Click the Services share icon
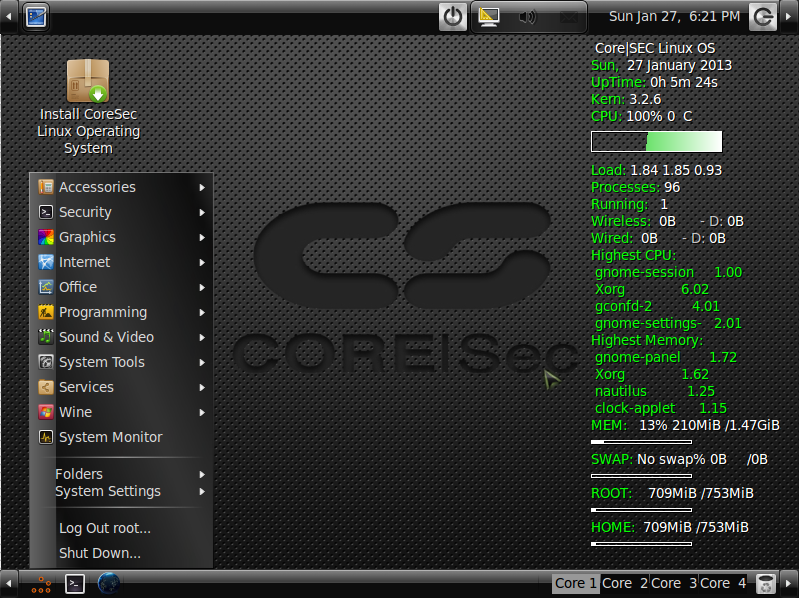Viewport: 799px width, 598px height. 46,387
